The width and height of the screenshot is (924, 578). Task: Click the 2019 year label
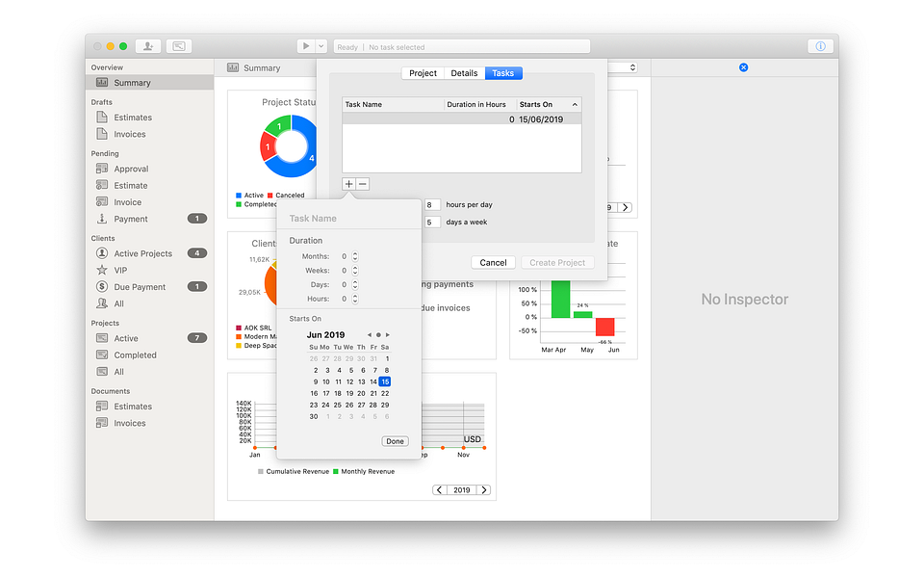click(461, 490)
